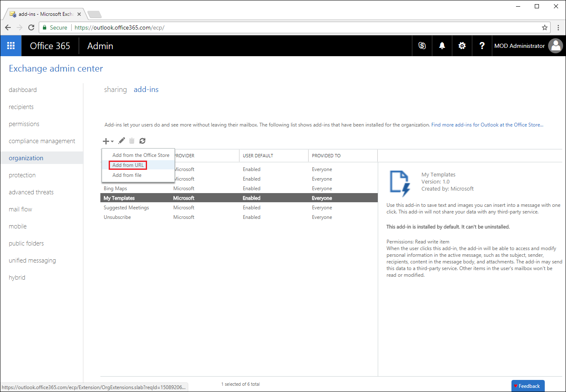The width and height of the screenshot is (566, 392).
Task: Select organization in the left navigation
Action: coord(42,158)
